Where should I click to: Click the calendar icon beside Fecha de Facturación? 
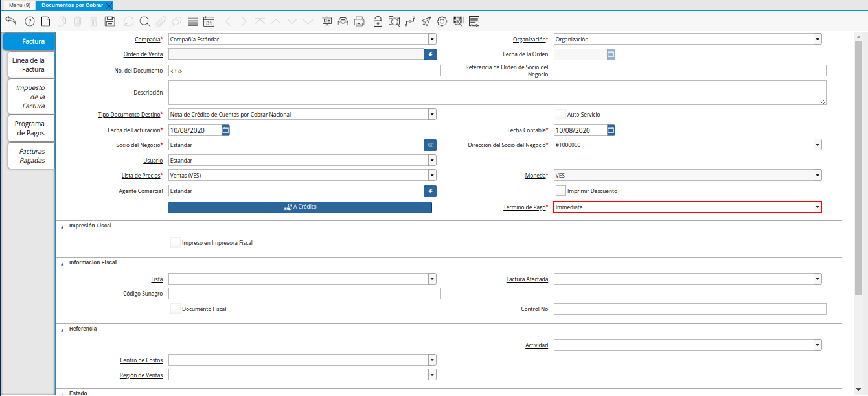pos(225,130)
